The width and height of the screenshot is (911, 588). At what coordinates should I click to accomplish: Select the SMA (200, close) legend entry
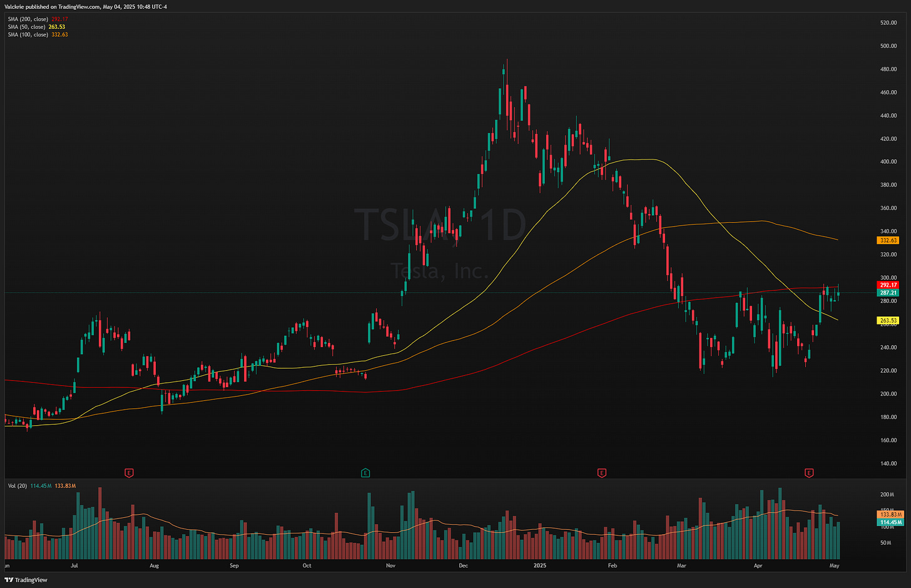[38, 19]
